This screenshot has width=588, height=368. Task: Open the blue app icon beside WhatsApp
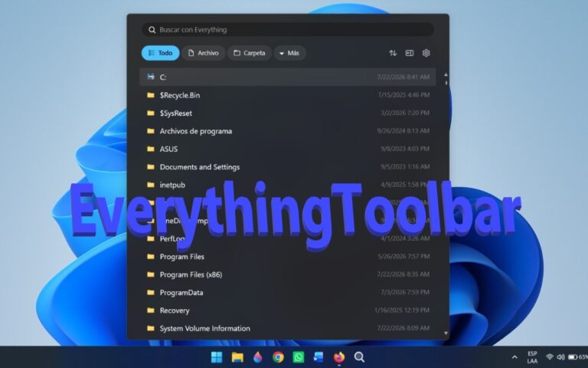[x=318, y=357]
